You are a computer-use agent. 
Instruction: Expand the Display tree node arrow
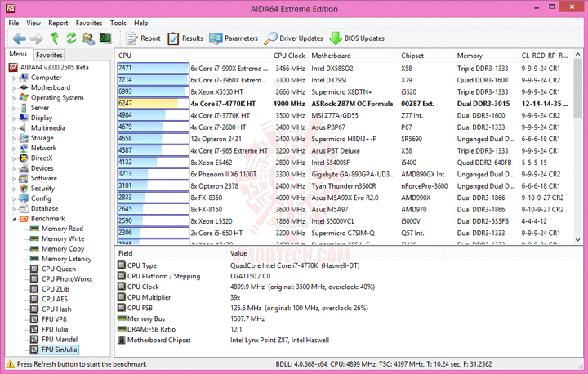tap(14, 118)
